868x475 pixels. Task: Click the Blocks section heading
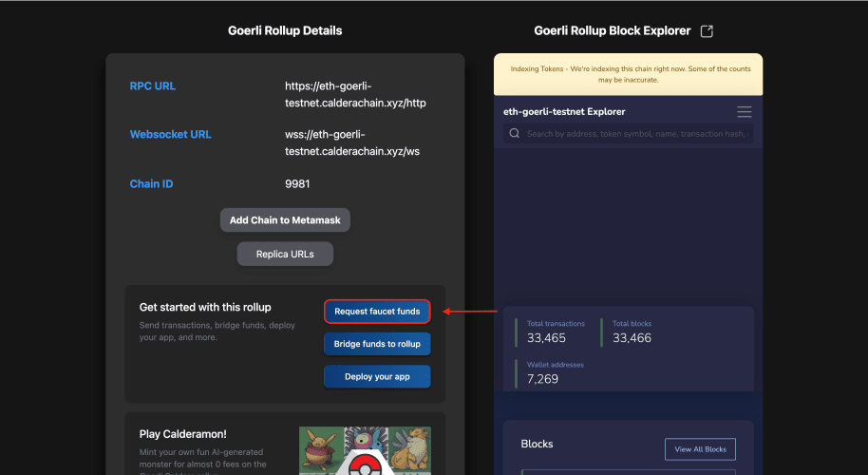coord(537,444)
